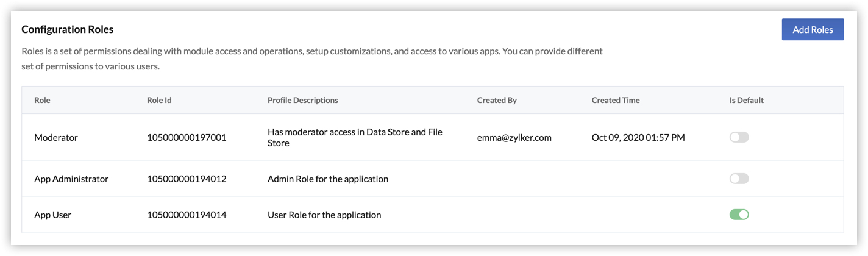Disable the App User default toggle
This screenshot has width=868, height=256.
coord(739,215)
